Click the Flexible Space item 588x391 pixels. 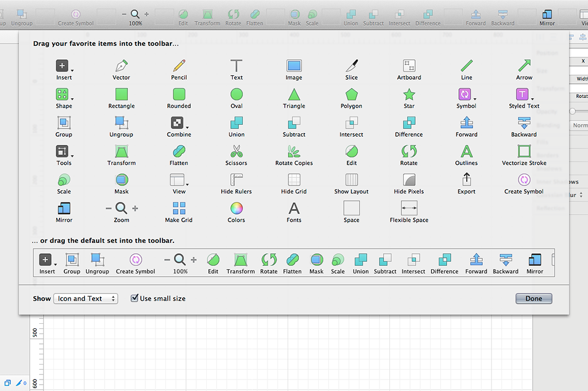(x=409, y=208)
